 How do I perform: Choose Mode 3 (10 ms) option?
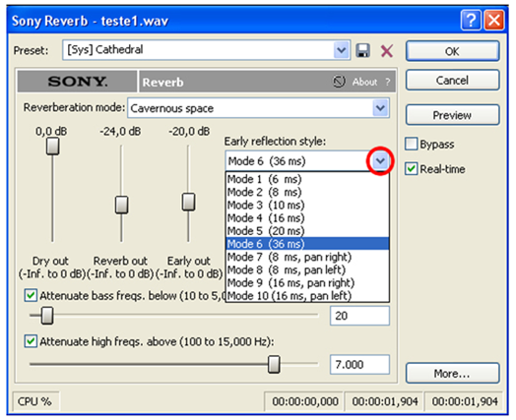click(307, 205)
